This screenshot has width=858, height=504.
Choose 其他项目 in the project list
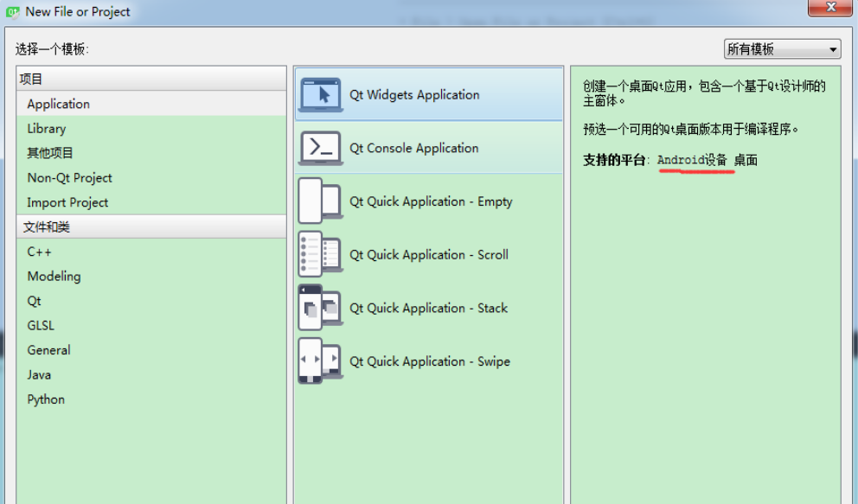pyautogui.click(x=151, y=153)
